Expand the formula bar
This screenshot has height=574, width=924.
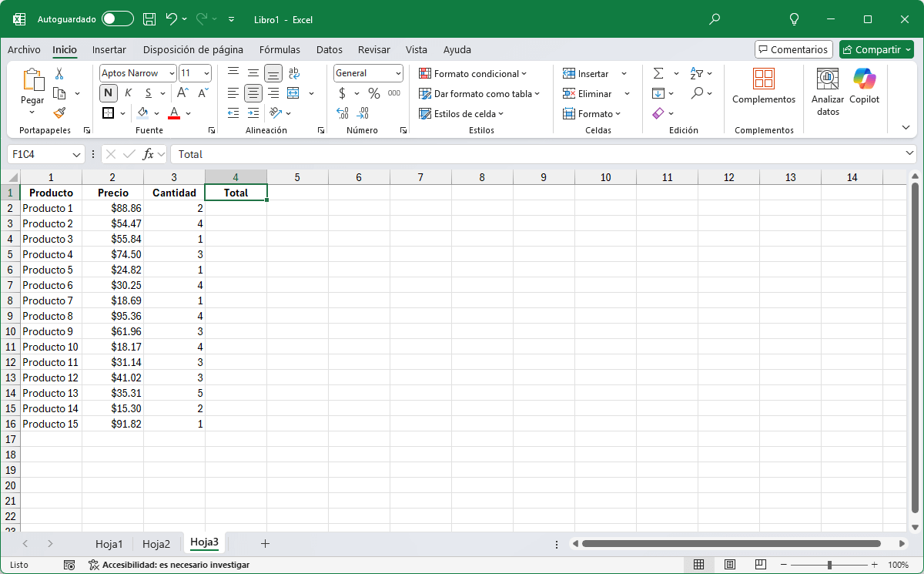910,154
